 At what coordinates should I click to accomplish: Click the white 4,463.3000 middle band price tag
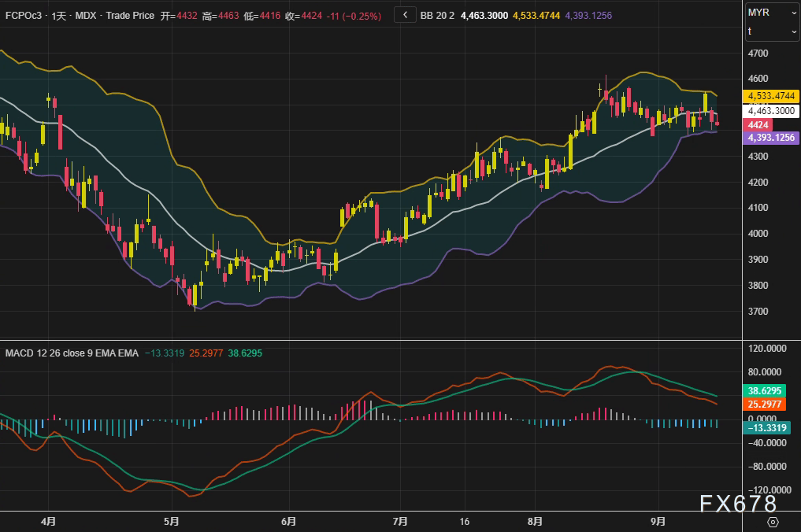click(771, 111)
